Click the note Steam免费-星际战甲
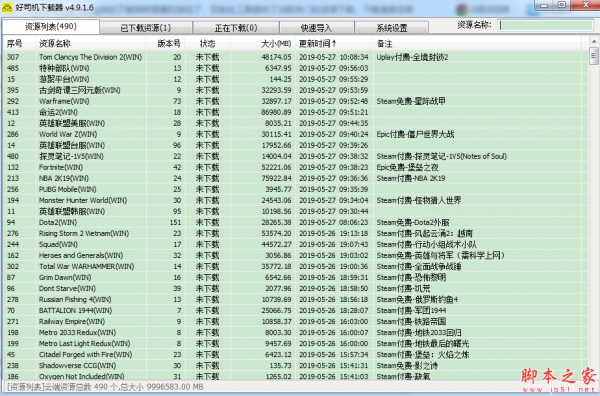 coord(411,101)
